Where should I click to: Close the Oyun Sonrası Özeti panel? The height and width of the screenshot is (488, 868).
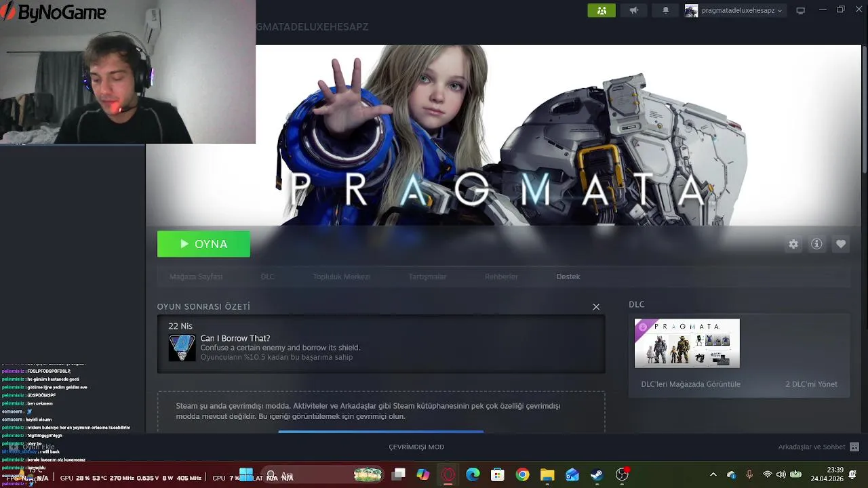596,307
